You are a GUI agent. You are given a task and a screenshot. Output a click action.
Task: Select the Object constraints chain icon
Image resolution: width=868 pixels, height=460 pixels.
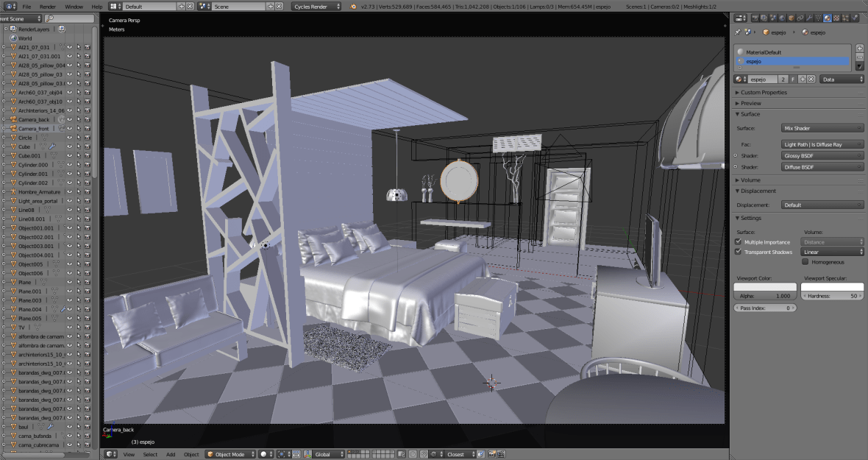click(799, 18)
